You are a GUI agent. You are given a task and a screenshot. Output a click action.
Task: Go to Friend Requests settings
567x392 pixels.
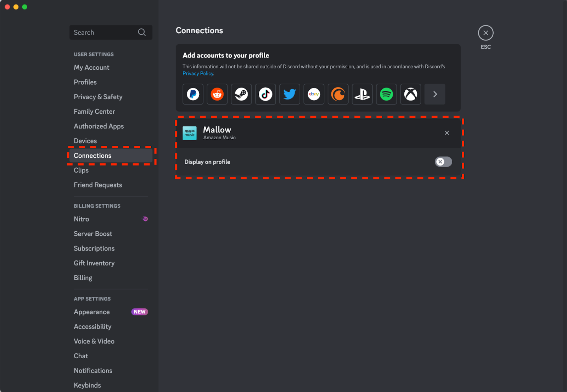click(111, 185)
